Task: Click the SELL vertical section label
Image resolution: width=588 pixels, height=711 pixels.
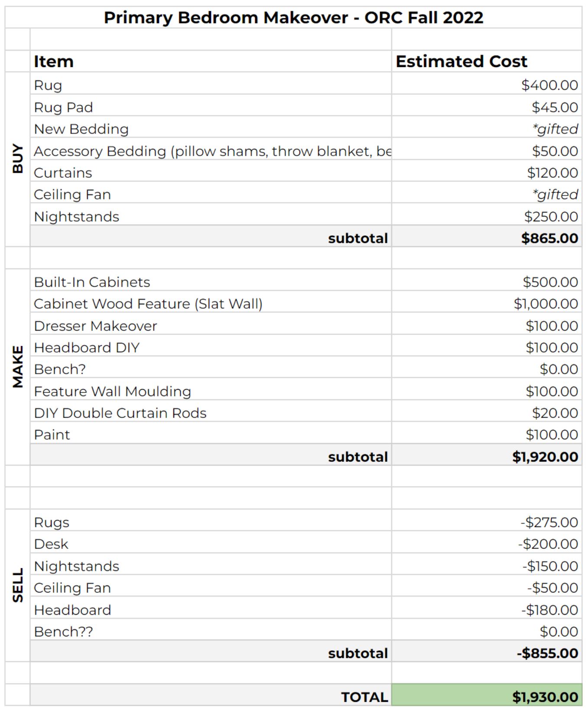Action: 18,586
